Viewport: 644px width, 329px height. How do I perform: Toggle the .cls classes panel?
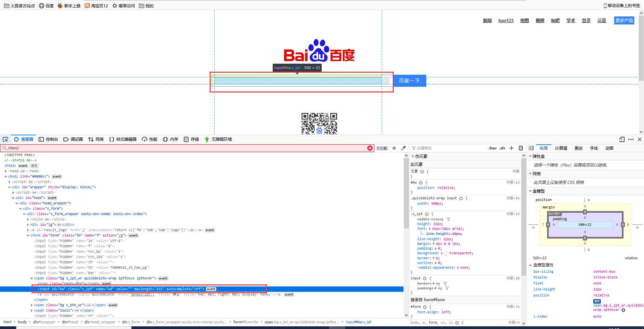pyautogui.click(x=502, y=148)
